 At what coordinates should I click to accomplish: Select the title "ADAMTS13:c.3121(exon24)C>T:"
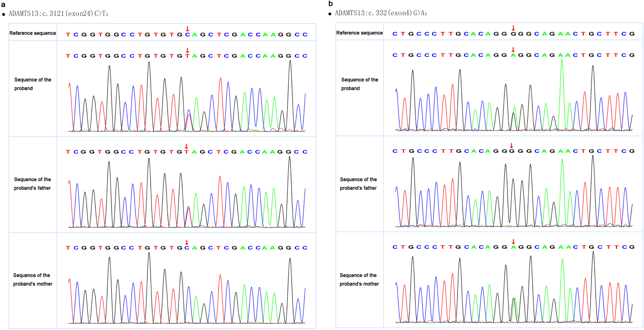click(59, 14)
